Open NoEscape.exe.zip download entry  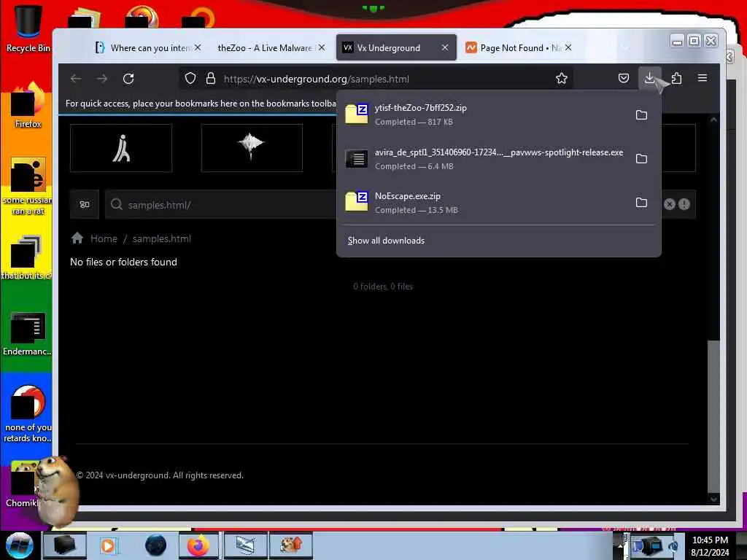(484, 203)
